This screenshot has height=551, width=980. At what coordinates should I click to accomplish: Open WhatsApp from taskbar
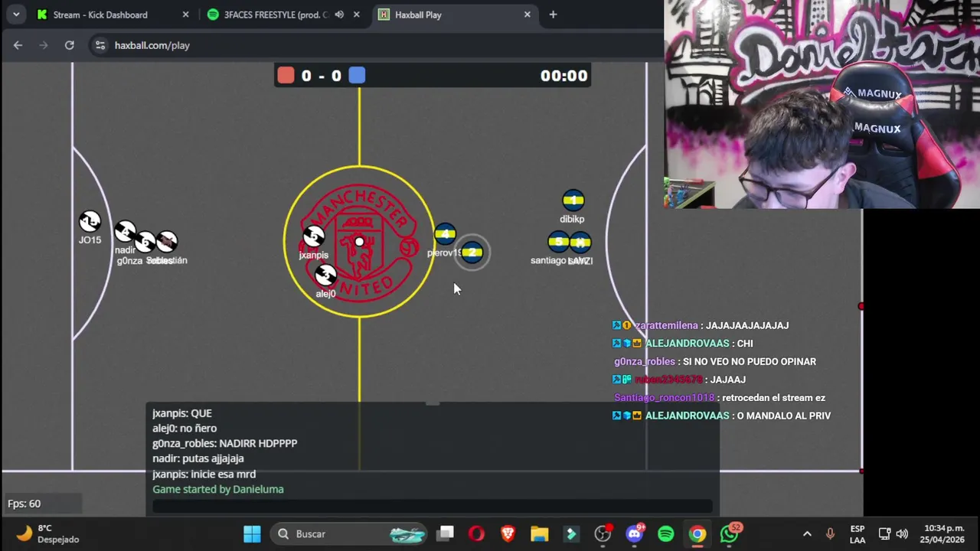(730, 533)
